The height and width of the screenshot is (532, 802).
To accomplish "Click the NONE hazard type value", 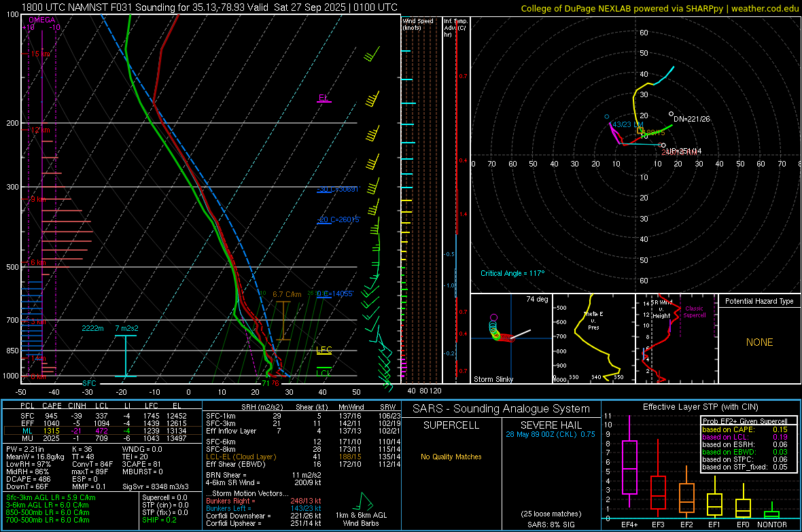I will (x=759, y=342).
